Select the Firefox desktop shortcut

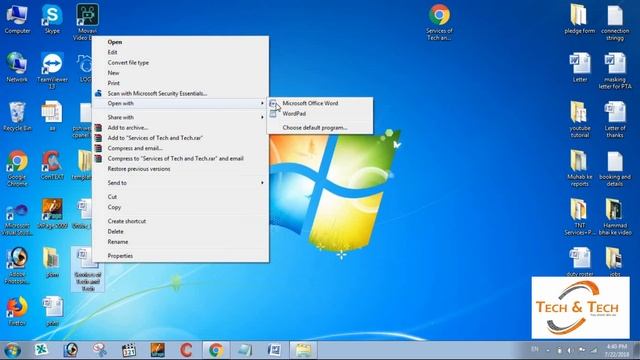point(17,311)
